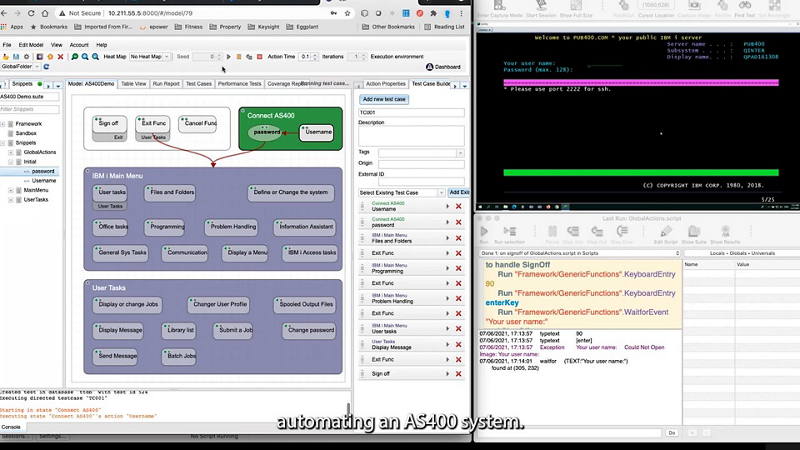This screenshot has height=450, width=800.
Task: Collapse the Initial tree node
Action: coord(11,162)
